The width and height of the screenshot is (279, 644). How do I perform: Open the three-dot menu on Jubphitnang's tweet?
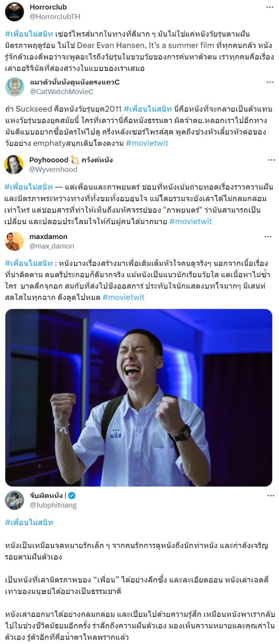click(271, 496)
